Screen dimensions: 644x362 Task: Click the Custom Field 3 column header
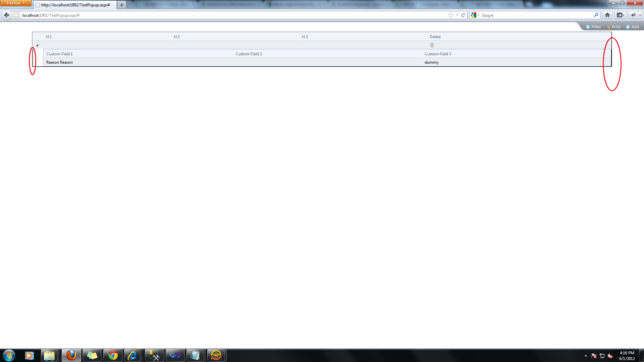438,54
